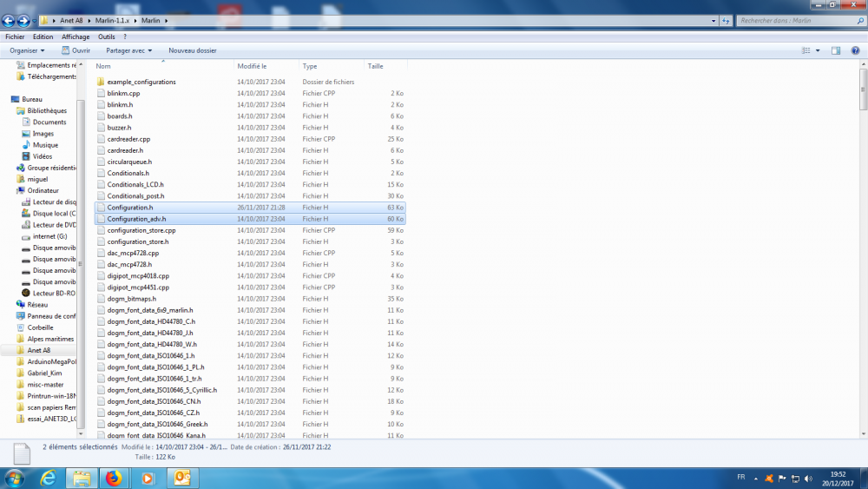Select Corbeille in navigation pane

41,327
